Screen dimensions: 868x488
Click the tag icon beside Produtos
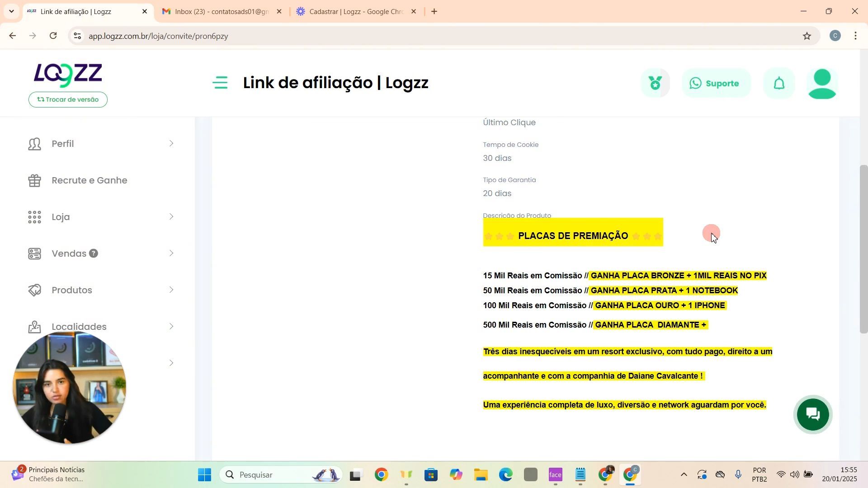(35, 290)
